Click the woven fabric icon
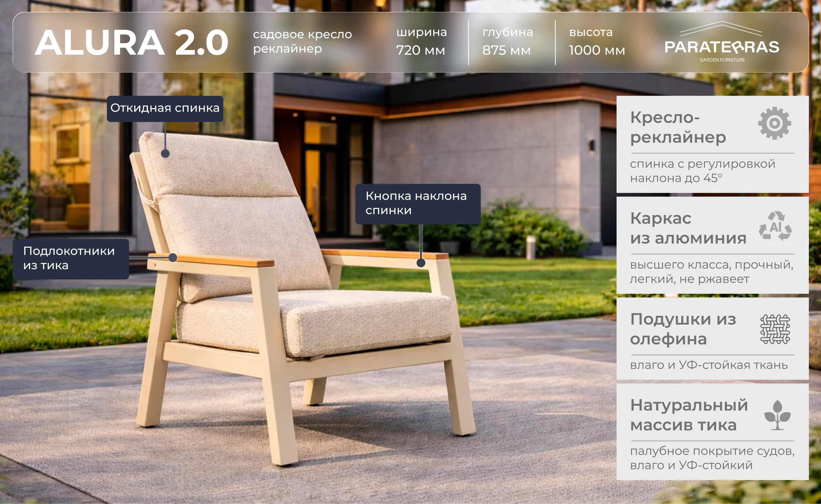The image size is (821, 504). point(775,329)
